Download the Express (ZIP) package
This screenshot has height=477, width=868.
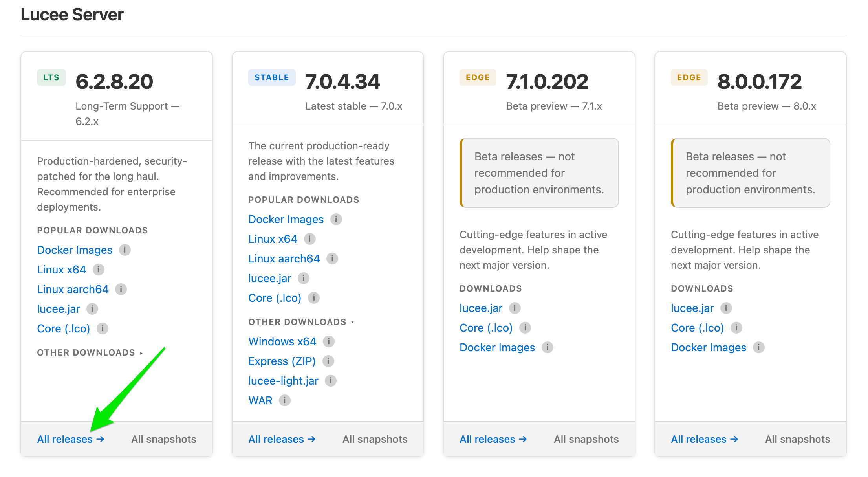[x=282, y=361]
